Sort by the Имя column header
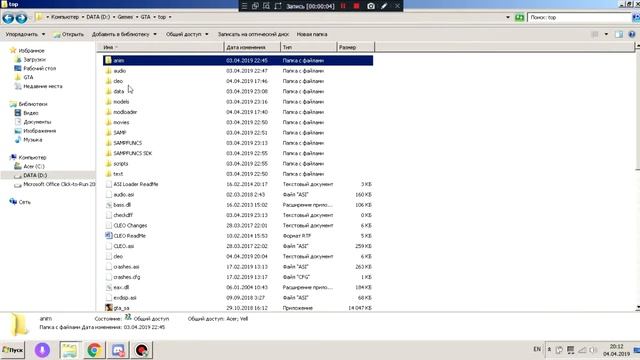 point(160,47)
